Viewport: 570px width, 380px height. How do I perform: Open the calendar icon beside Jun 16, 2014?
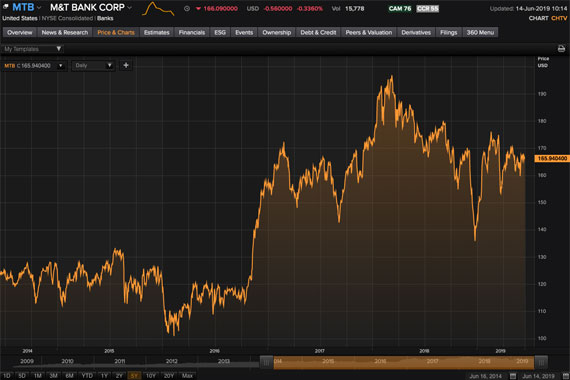[x=513, y=376]
